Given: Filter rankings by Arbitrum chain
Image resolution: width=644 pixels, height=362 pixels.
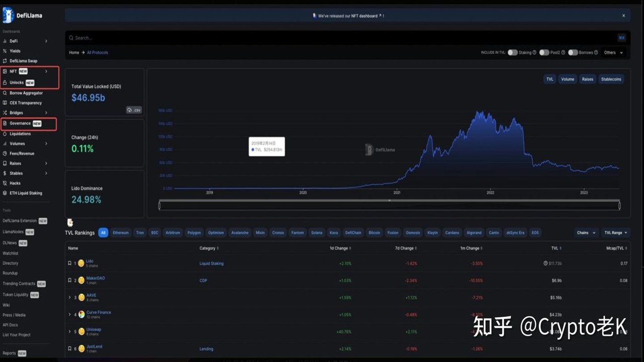Looking at the screenshot, I should click(x=173, y=233).
